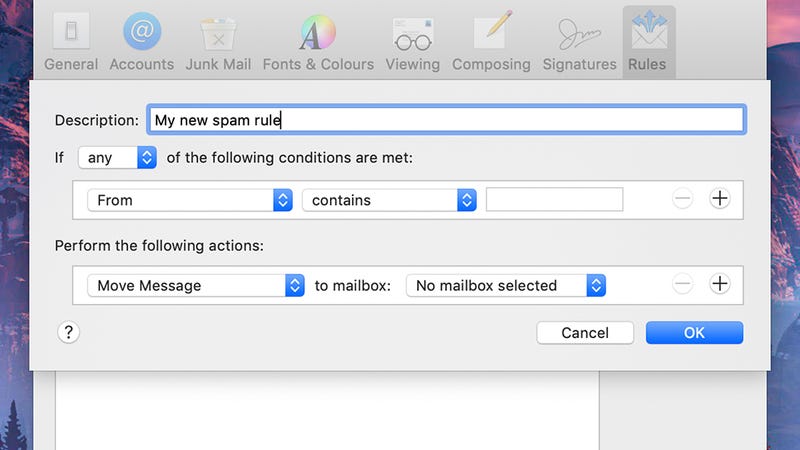Screen dimensions: 800x450
Task: Add a new condition with plus button
Action: pos(720,198)
